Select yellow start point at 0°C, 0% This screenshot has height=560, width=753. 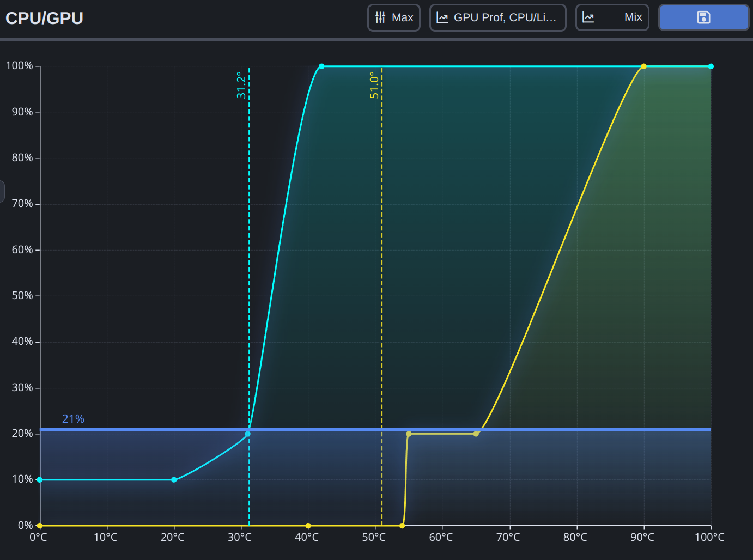pos(40,526)
